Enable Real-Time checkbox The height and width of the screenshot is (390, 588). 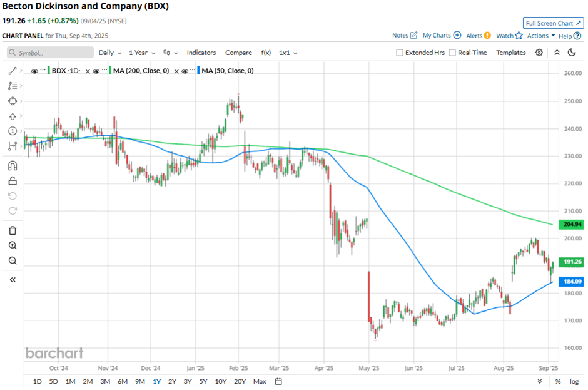click(452, 53)
